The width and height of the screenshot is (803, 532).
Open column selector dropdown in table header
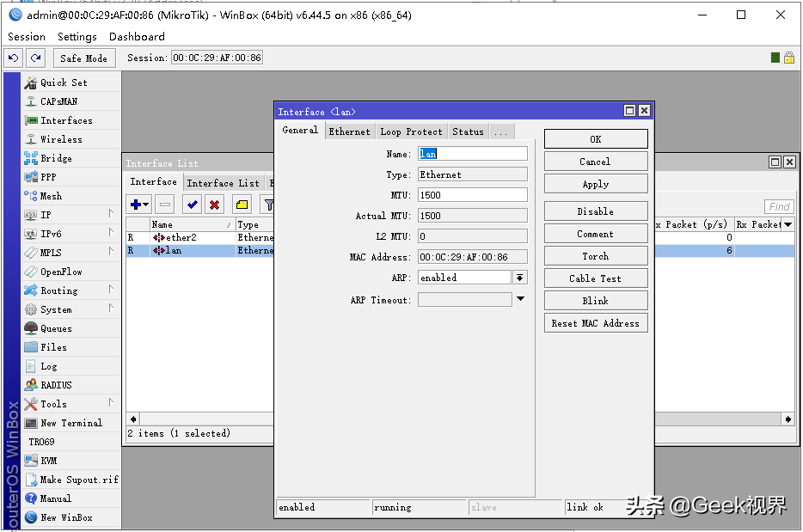tap(788, 224)
